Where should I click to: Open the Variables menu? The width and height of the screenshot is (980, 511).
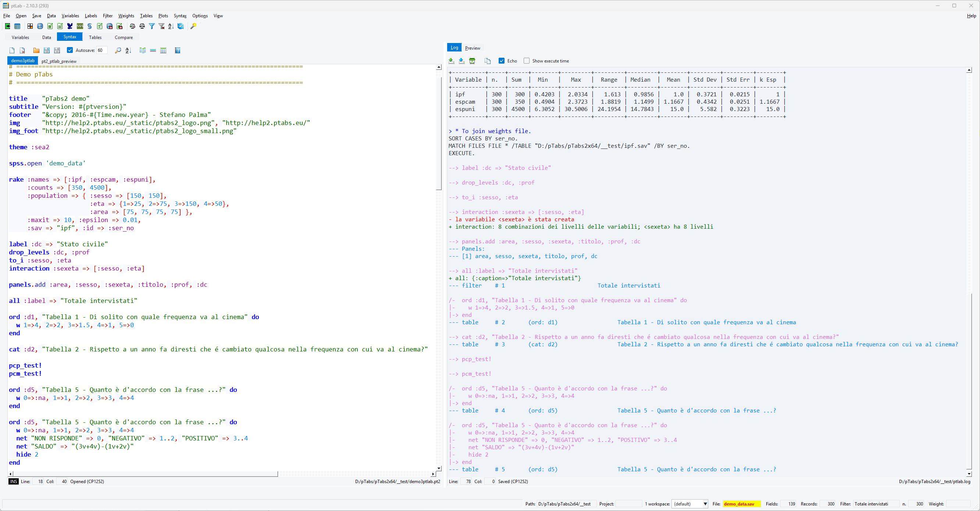[x=70, y=16]
